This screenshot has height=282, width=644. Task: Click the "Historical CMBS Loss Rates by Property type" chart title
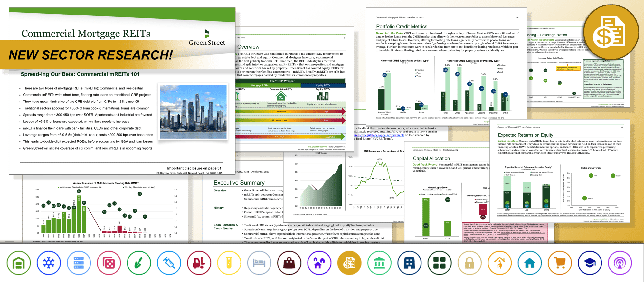click(473, 61)
